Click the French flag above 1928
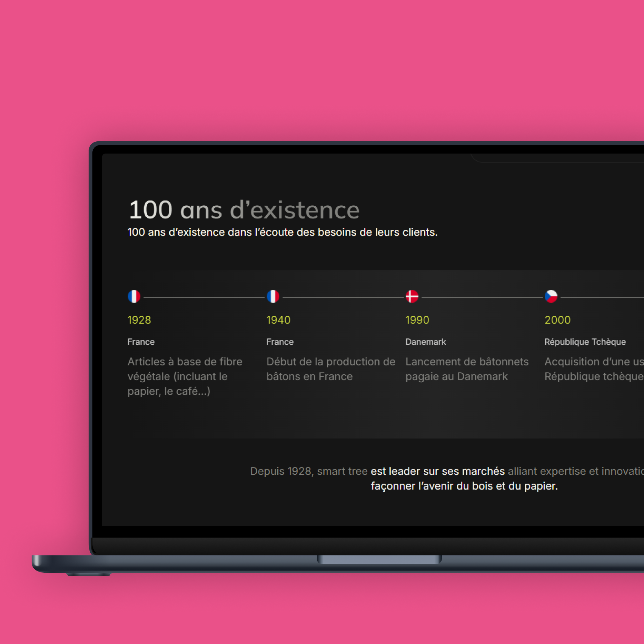The width and height of the screenshot is (644, 644). 134,296
